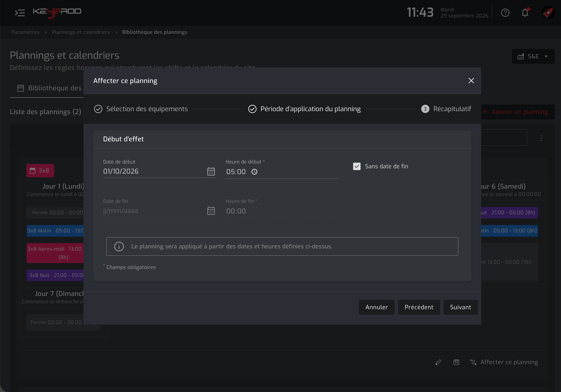This screenshot has width=561, height=392.
Task: Toggle the sidebar menu icon
Action: [20, 13]
